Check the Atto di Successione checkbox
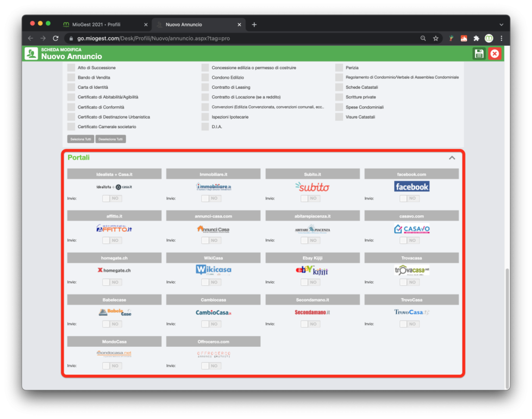Image resolution: width=532 pixels, height=419 pixels. pyautogui.click(x=71, y=68)
